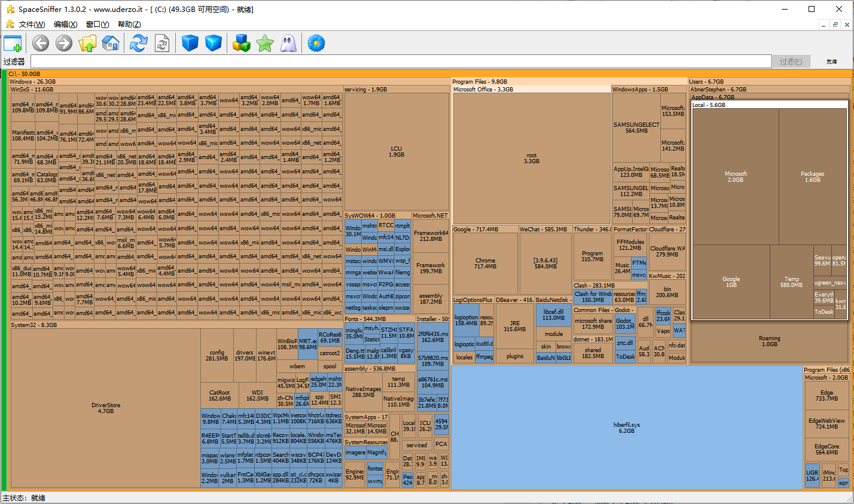Select the Thunder Program 310.7MB block
The height and width of the screenshot is (504, 854).
coord(592,256)
